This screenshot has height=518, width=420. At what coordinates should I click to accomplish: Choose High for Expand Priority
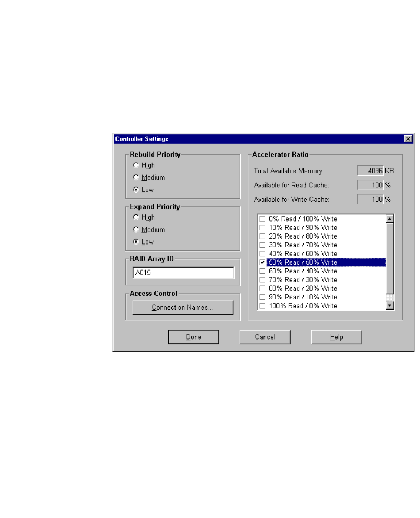tap(137, 217)
